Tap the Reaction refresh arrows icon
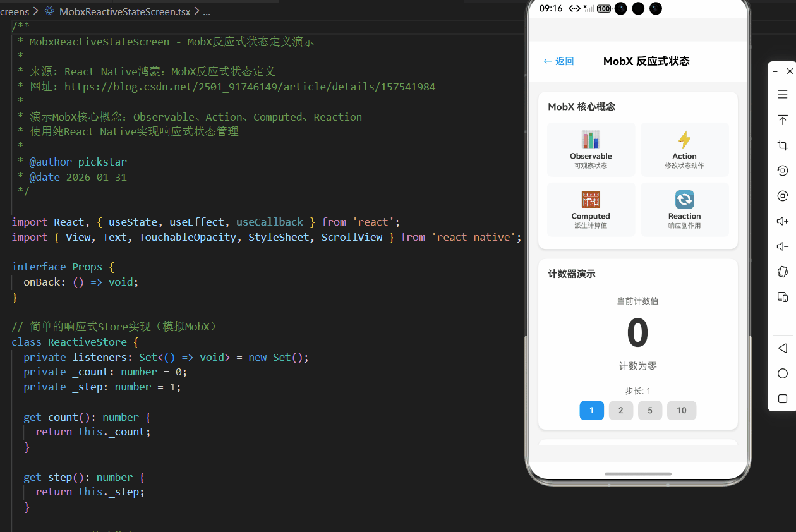Viewport: 796px width, 532px height. pyautogui.click(x=684, y=200)
